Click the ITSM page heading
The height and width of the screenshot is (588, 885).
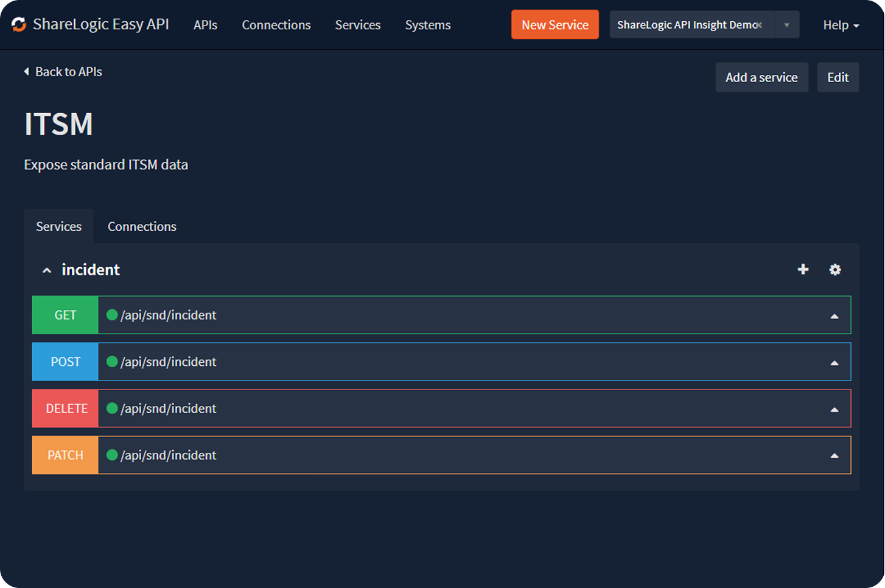58,124
